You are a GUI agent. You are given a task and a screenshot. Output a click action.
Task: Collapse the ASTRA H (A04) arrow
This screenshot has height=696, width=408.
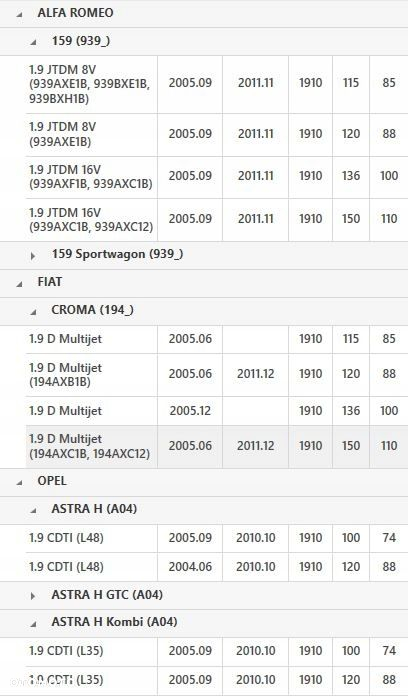(x=33, y=510)
